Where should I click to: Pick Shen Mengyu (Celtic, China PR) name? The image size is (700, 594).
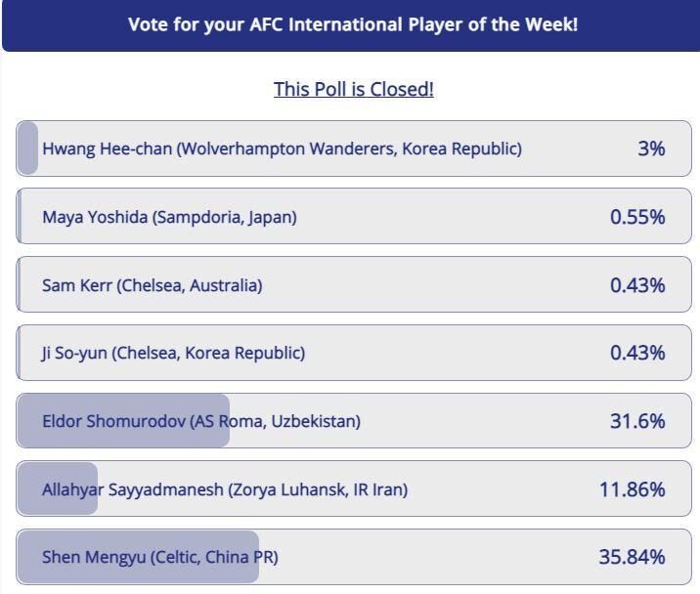point(159,557)
